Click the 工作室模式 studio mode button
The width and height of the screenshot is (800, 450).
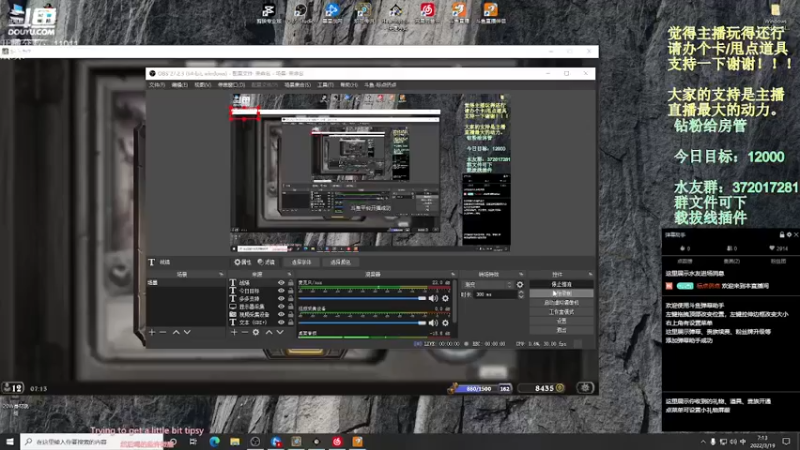561,312
